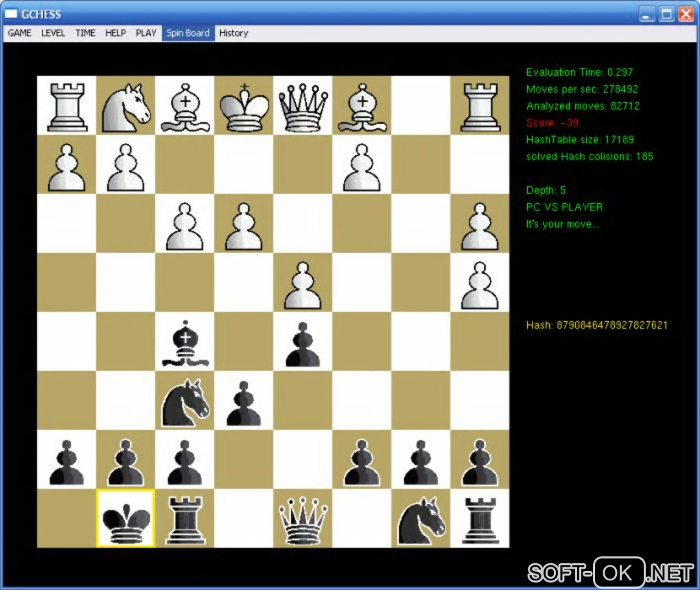
Task: Click the Spin Board menu item
Action: pos(188,33)
